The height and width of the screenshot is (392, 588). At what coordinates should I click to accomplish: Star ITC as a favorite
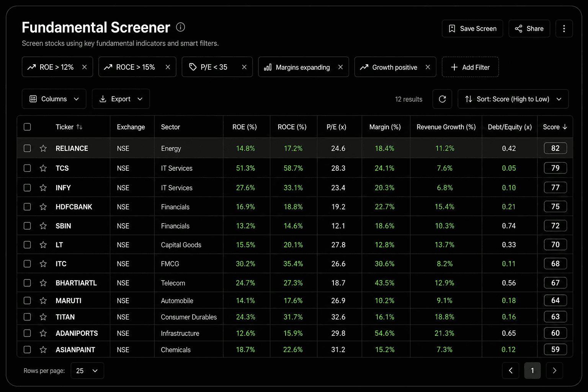click(43, 264)
